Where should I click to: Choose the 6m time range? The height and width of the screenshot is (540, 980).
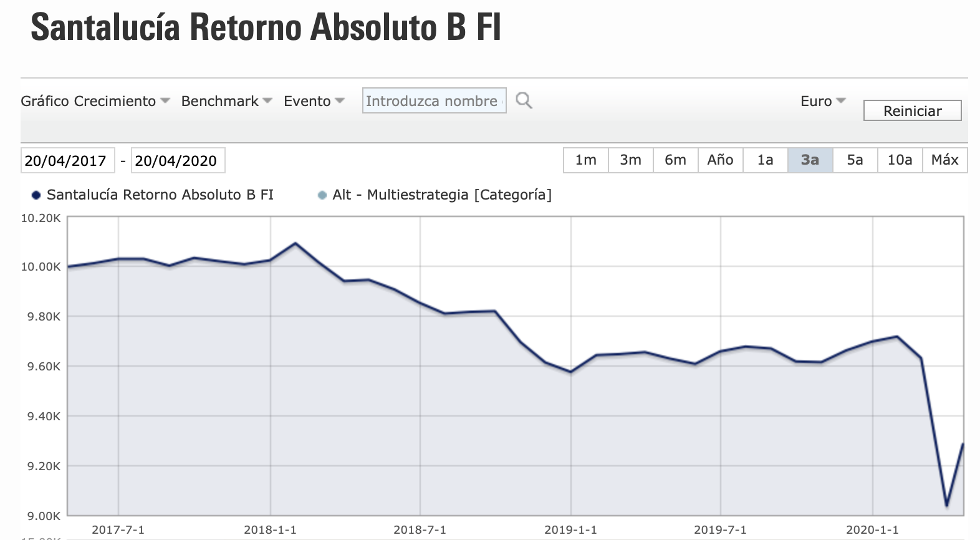(675, 160)
